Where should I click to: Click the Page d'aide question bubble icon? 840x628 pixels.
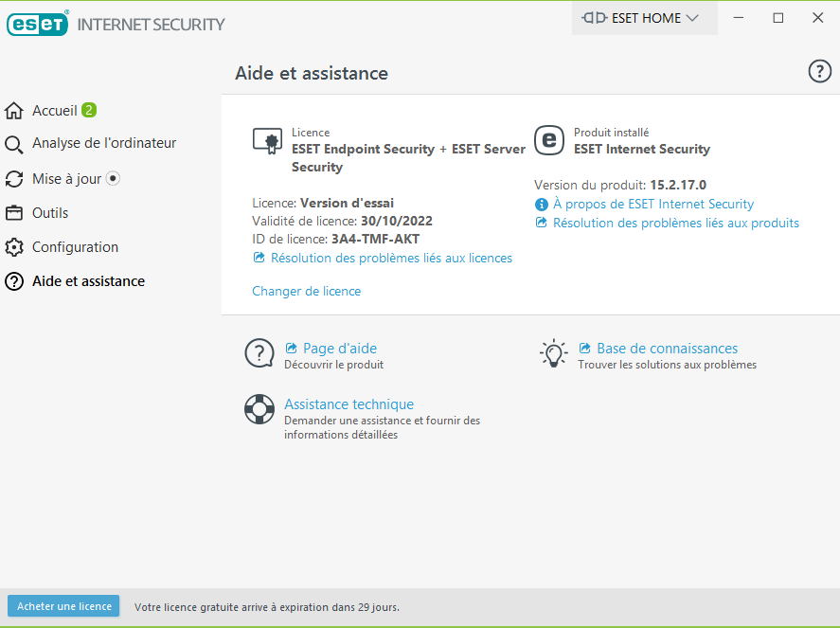click(x=259, y=353)
